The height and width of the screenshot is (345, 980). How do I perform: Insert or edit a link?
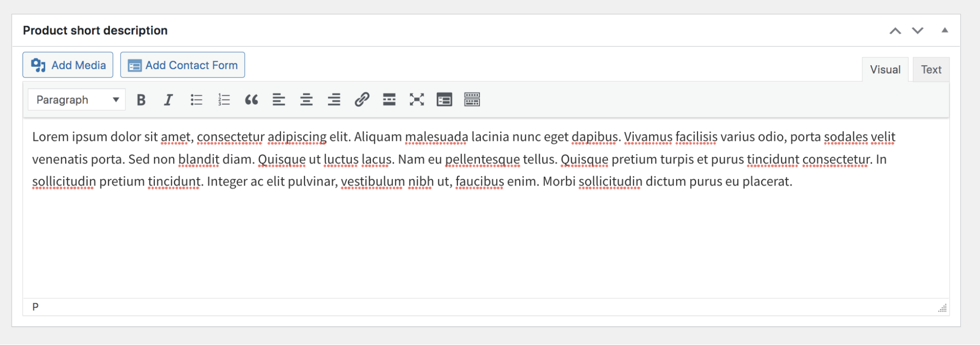coord(362,100)
